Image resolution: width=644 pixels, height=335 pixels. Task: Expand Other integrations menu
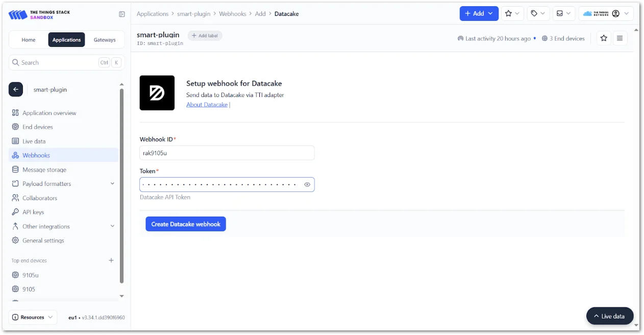tap(63, 226)
